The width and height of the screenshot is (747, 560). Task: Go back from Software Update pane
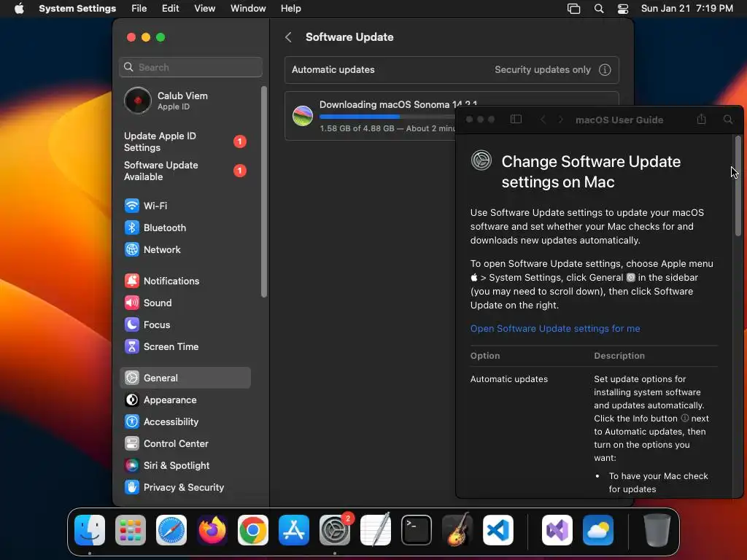[x=288, y=37]
